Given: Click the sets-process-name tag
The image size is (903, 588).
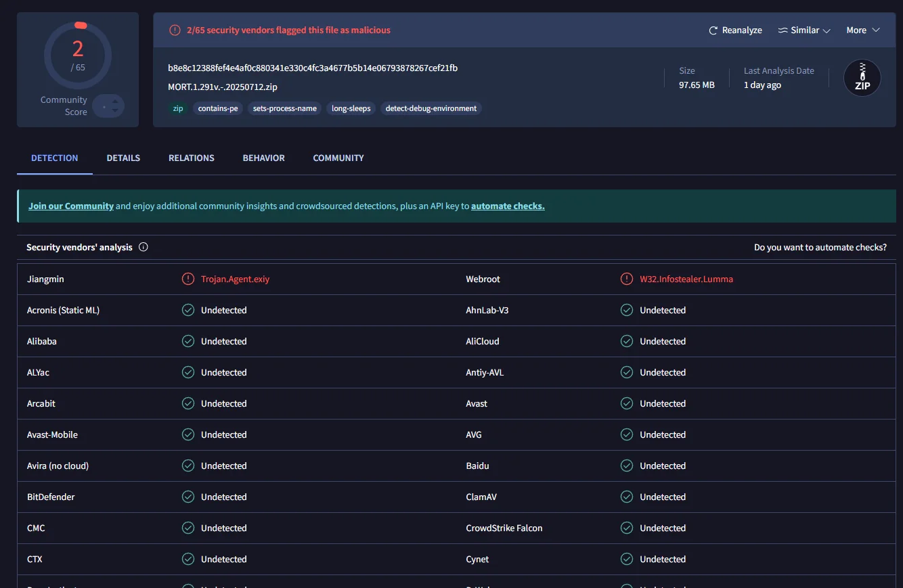Looking at the screenshot, I should click(x=285, y=108).
